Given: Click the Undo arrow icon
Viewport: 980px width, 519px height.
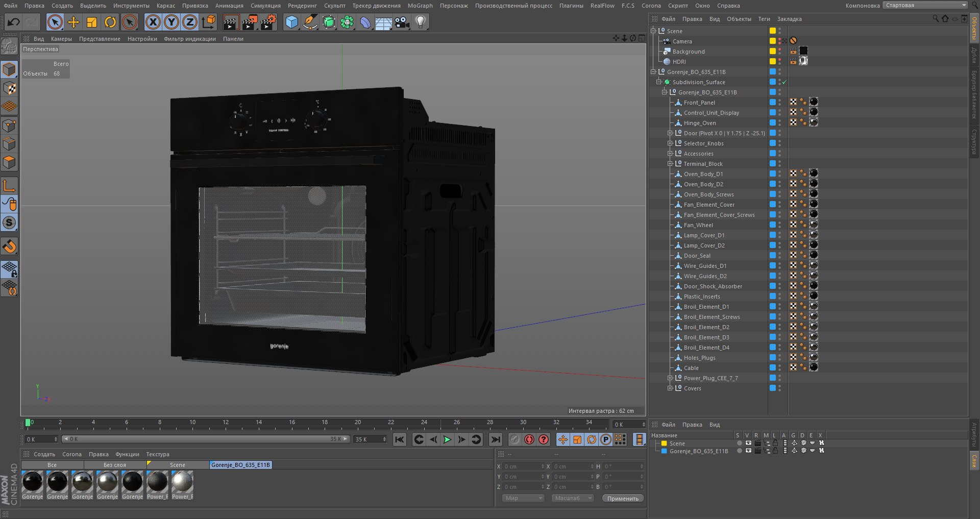Looking at the screenshot, I should [x=14, y=22].
